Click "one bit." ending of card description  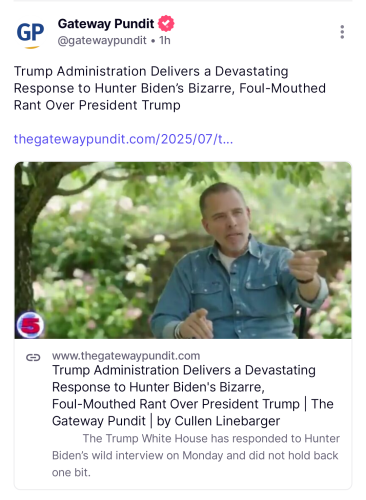(71, 472)
